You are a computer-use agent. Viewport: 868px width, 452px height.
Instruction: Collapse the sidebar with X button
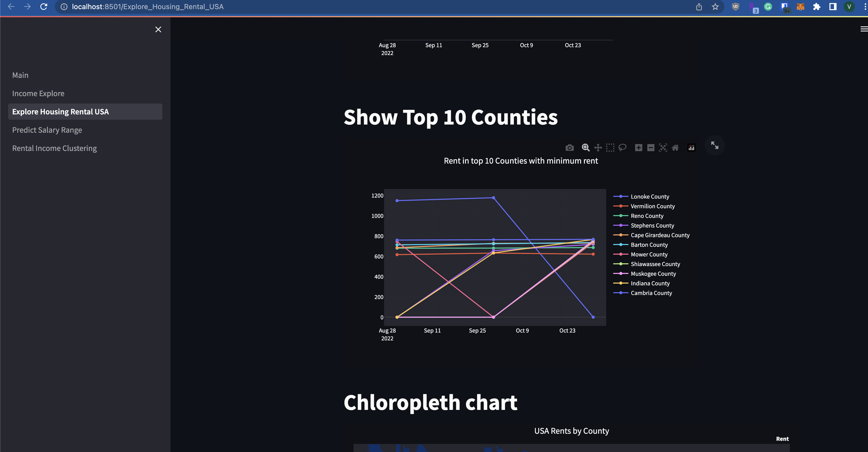[x=158, y=30]
